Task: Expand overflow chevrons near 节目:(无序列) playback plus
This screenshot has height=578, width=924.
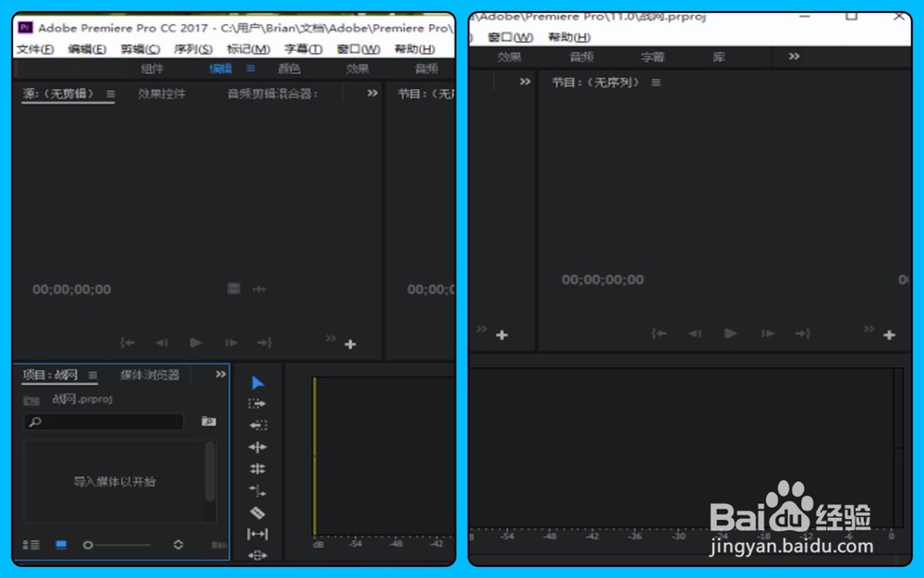Action: 869,329
